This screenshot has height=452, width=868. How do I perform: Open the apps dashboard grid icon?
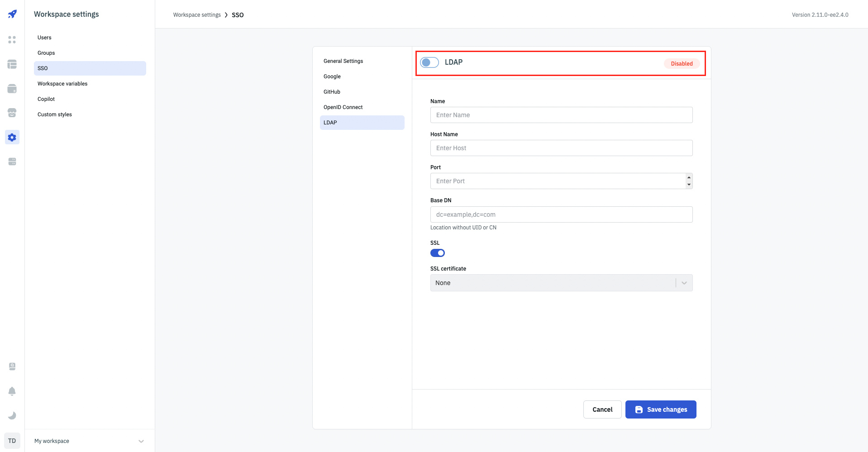pyautogui.click(x=12, y=40)
